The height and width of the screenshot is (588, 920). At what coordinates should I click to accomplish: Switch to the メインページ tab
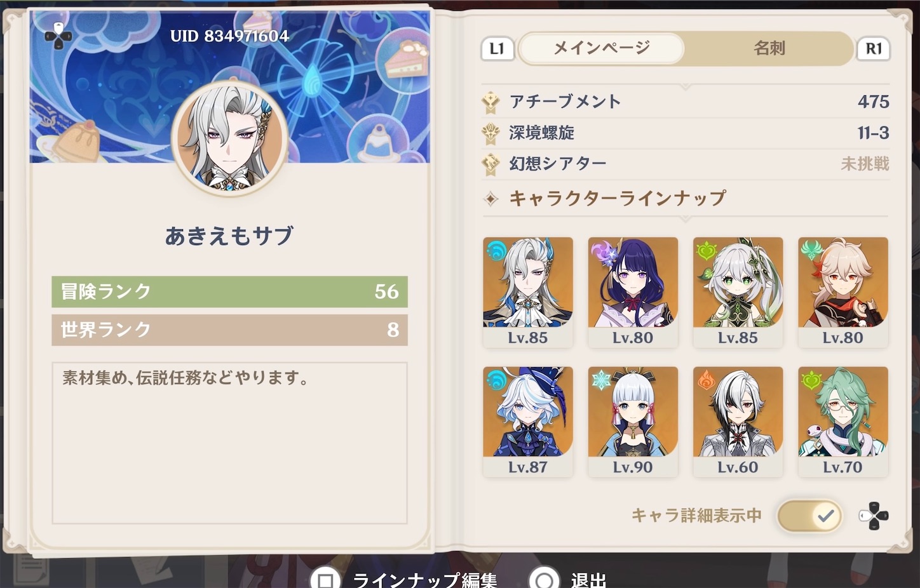coord(602,48)
